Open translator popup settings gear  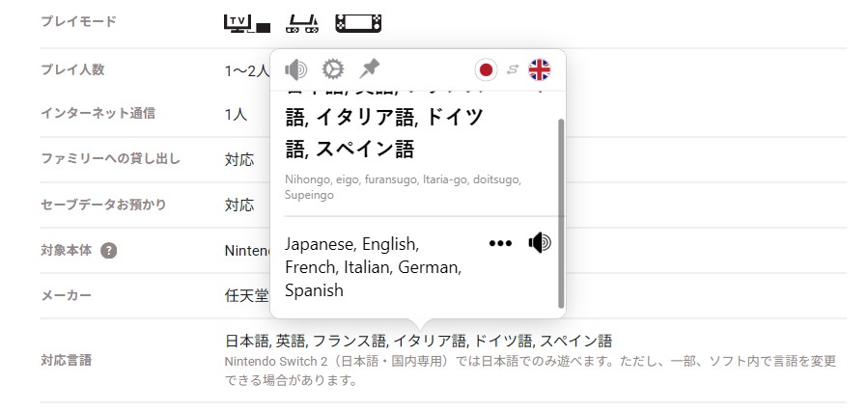click(x=333, y=69)
